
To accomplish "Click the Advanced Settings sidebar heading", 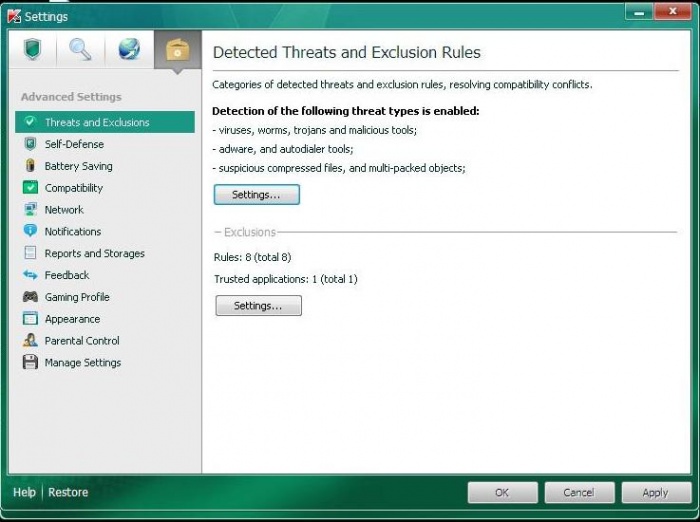I will click(71, 97).
